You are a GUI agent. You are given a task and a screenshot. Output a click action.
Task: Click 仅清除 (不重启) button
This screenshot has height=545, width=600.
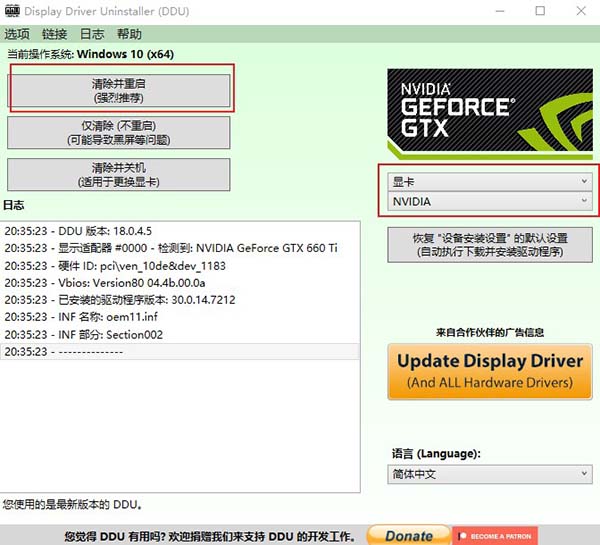point(119,133)
